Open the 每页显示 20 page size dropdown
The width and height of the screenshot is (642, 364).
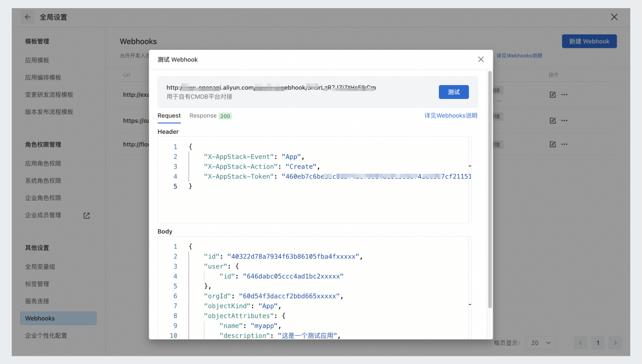[x=541, y=343]
